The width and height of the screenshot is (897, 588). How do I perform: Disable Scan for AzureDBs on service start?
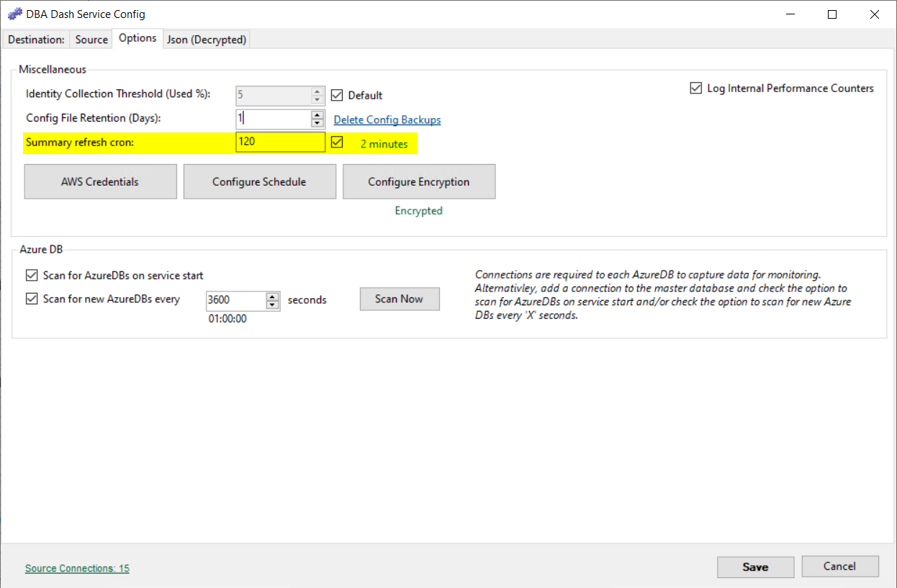(32, 275)
